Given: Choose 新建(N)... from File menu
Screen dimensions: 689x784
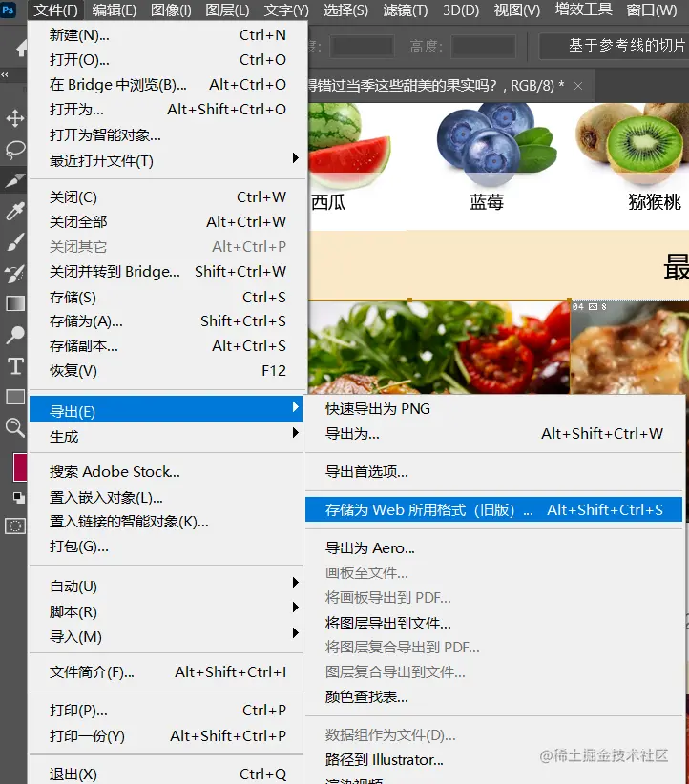Looking at the screenshot, I should click(x=168, y=35).
